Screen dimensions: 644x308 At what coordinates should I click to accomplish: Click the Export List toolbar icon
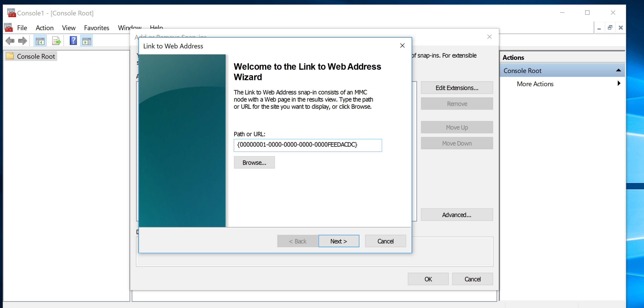pyautogui.click(x=56, y=41)
